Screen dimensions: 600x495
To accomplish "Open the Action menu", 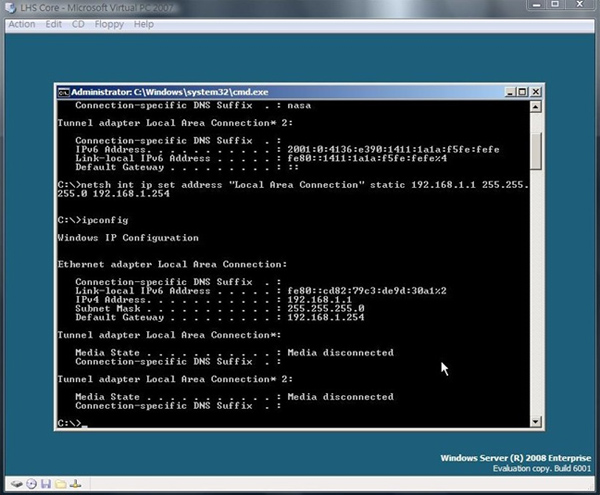I will (x=21, y=24).
